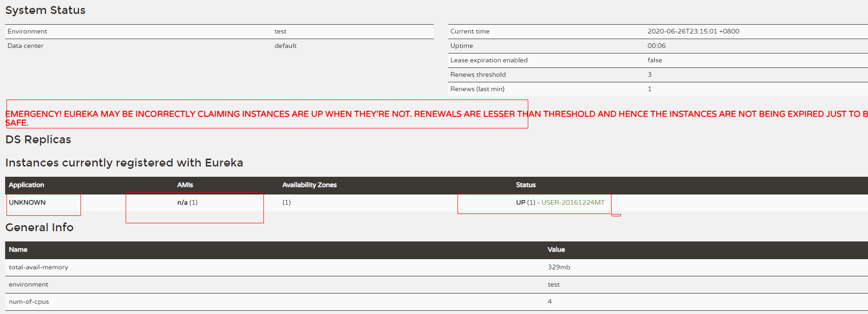The image size is (868, 314).
Task: Click the Renews threshold label
Action: tap(478, 74)
